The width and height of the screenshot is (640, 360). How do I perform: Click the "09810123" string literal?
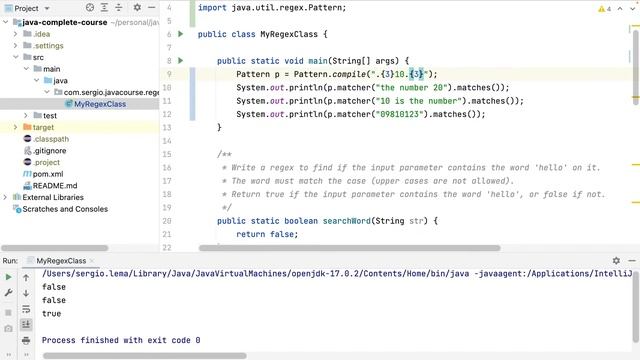pos(400,114)
